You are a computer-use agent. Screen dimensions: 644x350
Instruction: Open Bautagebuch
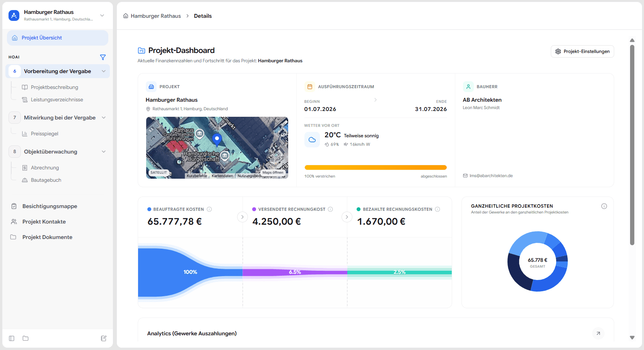(46, 180)
